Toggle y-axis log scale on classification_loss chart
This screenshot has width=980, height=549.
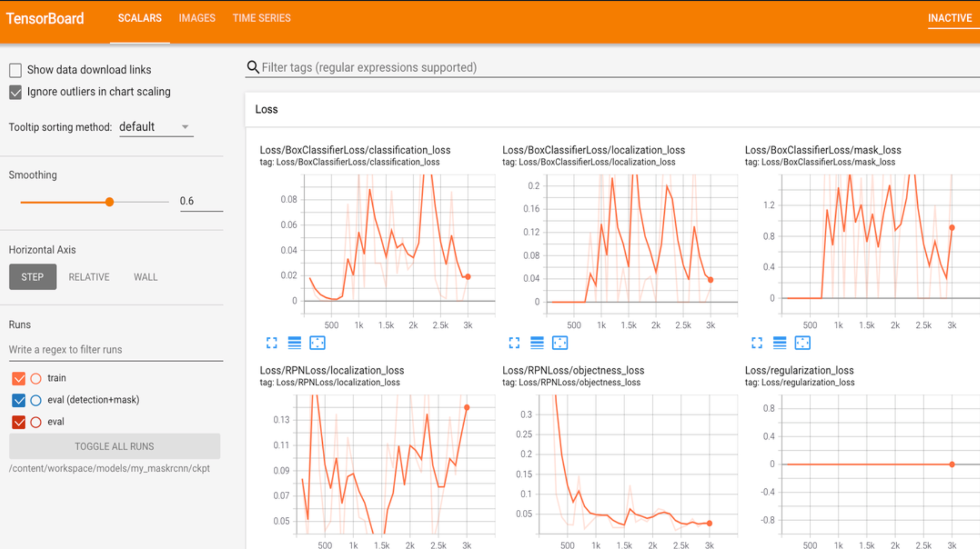(x=294, y=343)
